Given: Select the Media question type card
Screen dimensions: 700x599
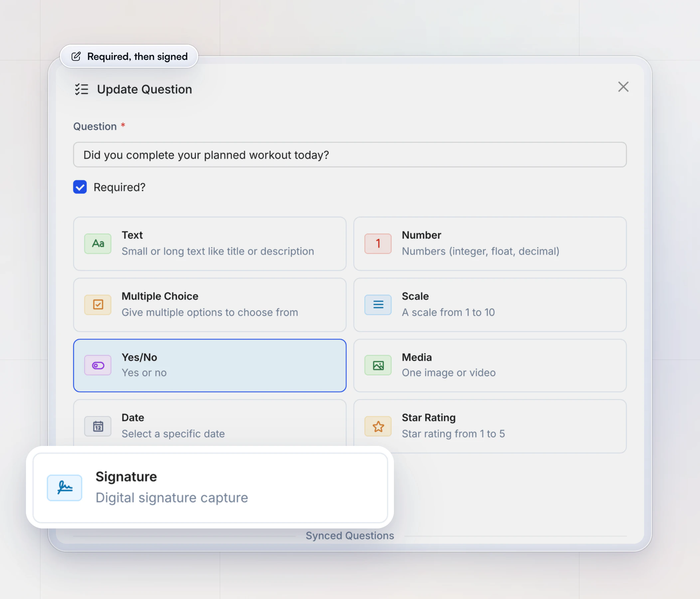Looking at the screenshot, I should point(490,365).
